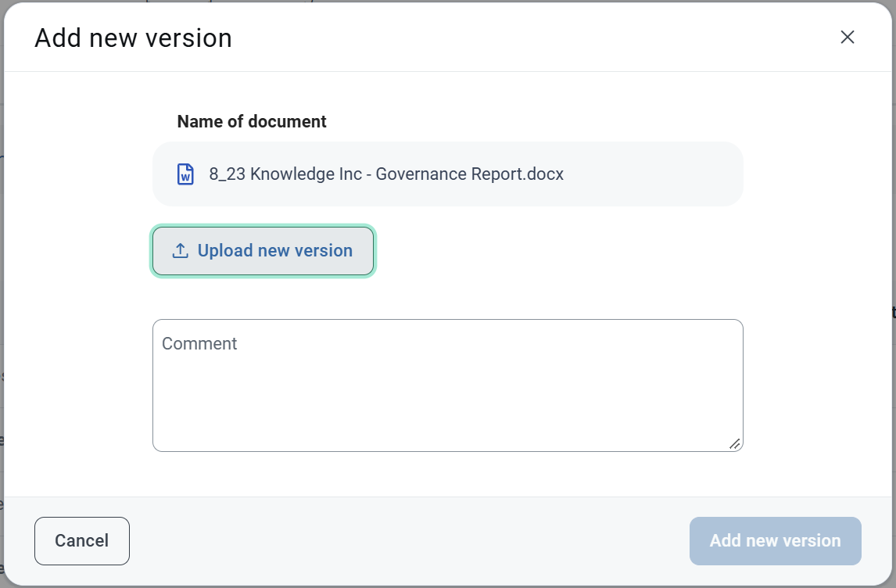
Task: Click the Add new version dialog title
Action: click(133, 38)
